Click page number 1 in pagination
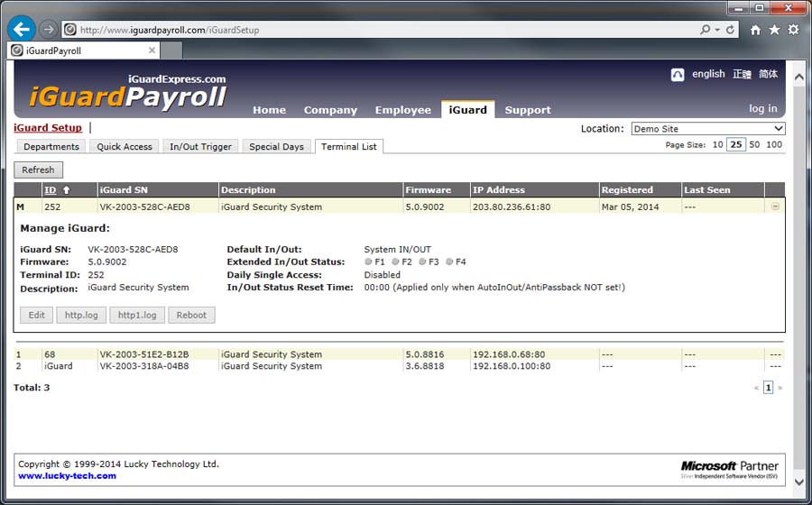The height and width of the screenshot is (505, 812). (x=768, y=387)
